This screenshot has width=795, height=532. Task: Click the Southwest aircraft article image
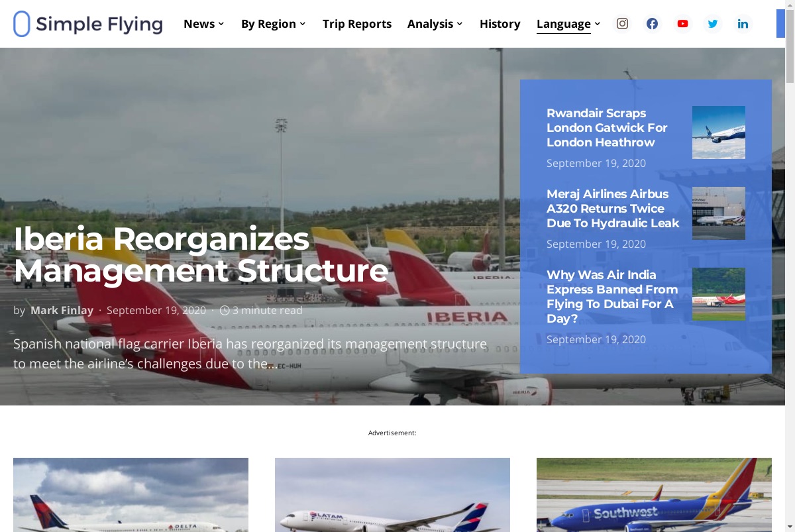click(x=654, y=495)
